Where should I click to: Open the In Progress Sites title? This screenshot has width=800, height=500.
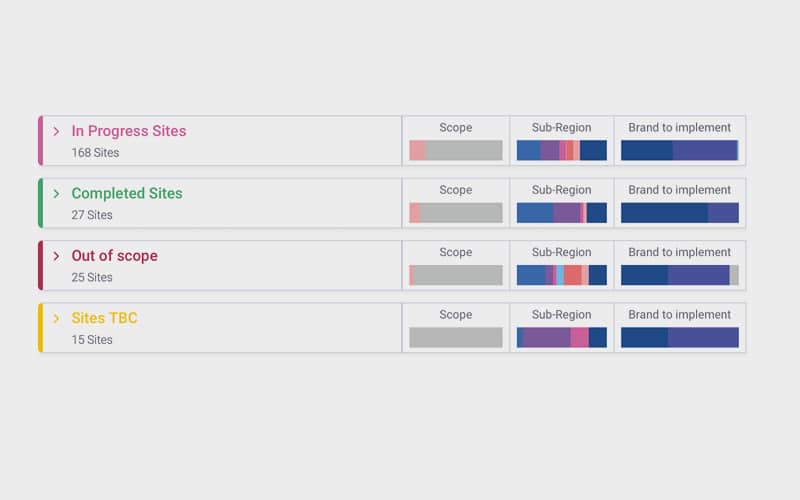coord(129,131)
